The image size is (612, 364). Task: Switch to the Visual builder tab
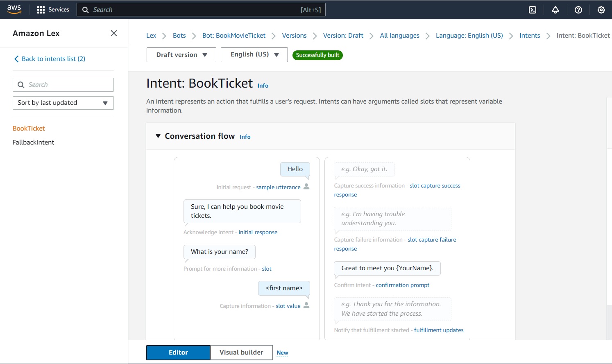[x=241, y=352]
